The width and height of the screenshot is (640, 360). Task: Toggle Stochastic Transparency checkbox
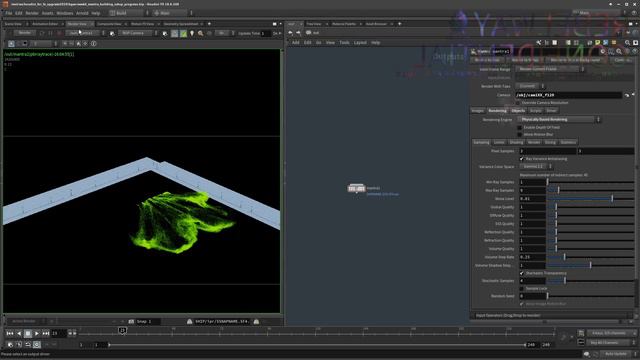[522, 273]
